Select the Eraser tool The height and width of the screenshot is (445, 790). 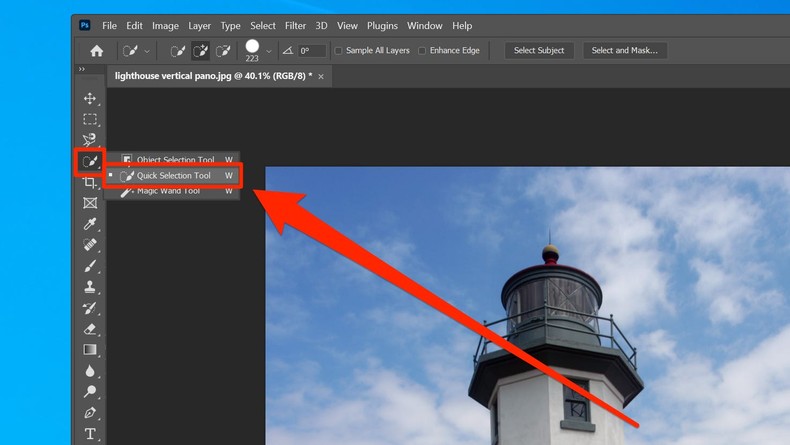pyautogui.click(x=90, y=329)
